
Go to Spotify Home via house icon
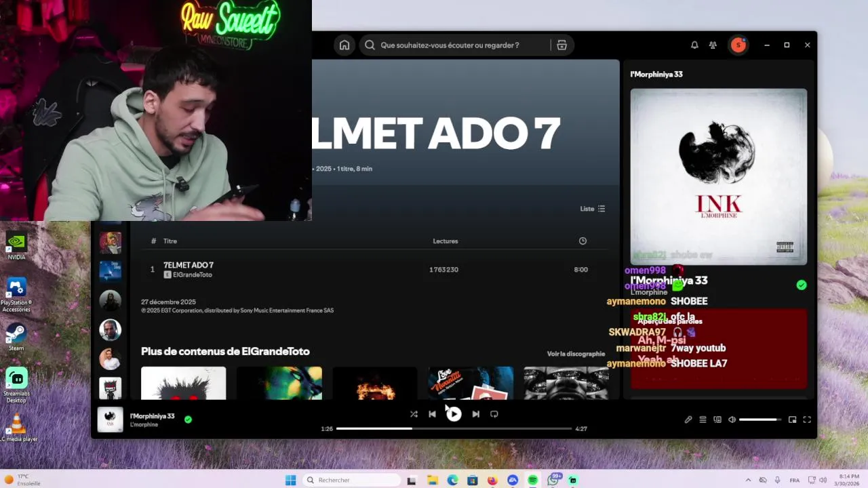(x=344, y=45)
